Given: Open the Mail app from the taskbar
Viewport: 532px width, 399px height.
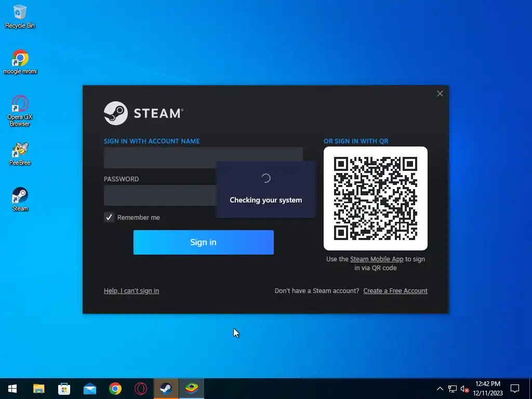Looking at the screenshot, I should pyautogui.click(x=89, y=389).
